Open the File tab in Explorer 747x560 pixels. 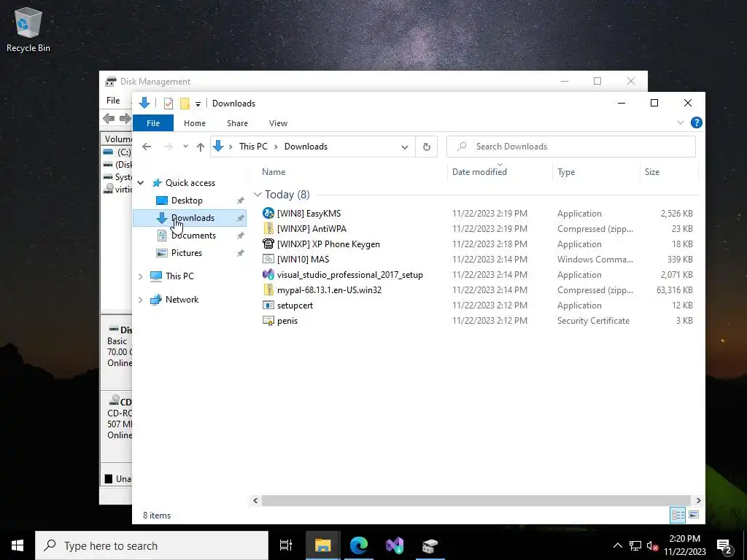point(153,122)
